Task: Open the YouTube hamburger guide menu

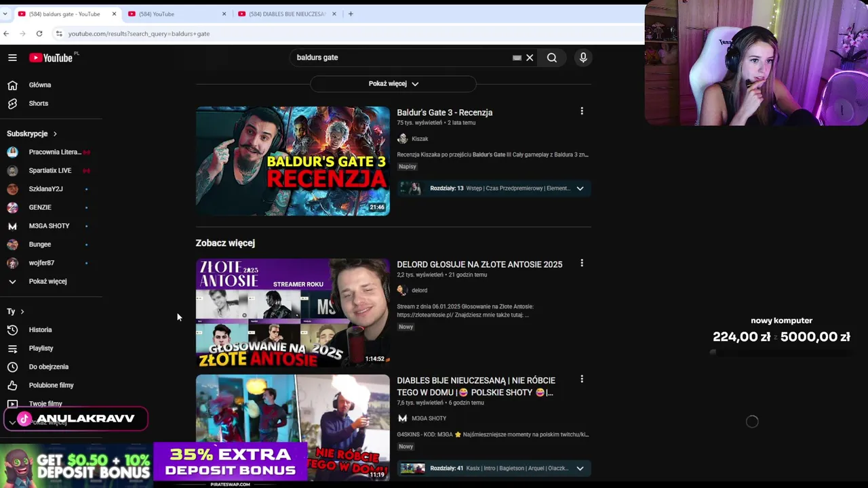Action: click(12, 58)
